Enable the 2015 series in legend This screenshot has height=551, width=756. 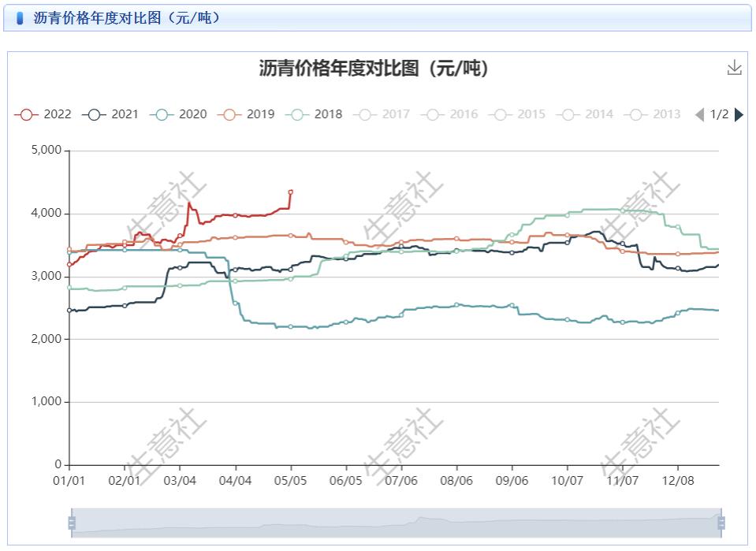pyautogui.click(x=516, y=114)
